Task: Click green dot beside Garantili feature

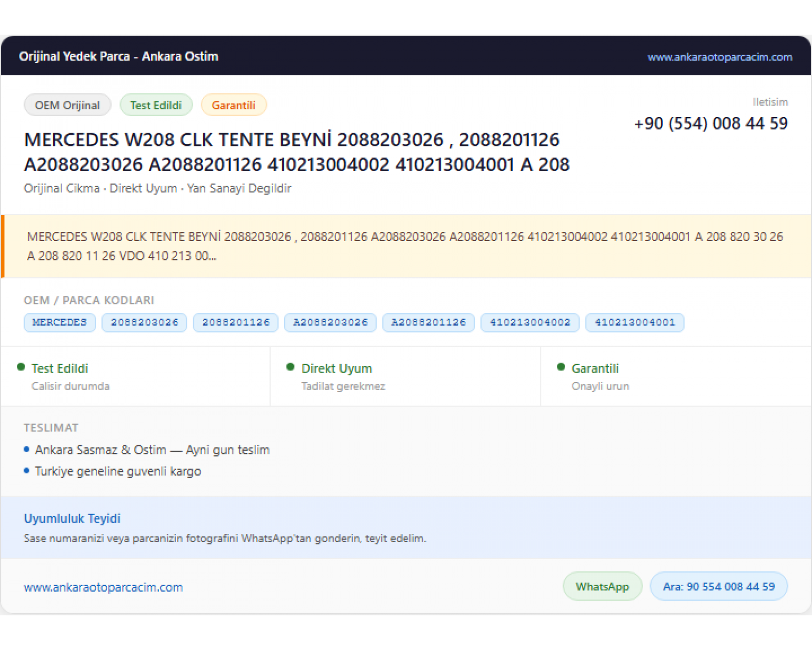Action: [561, 367]
